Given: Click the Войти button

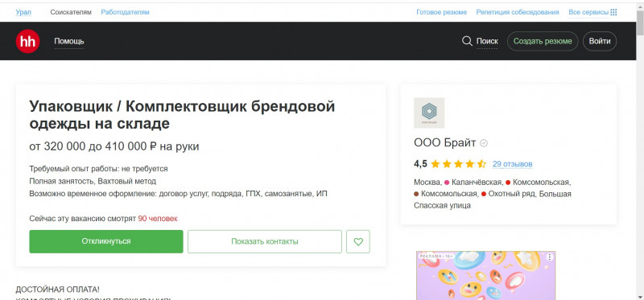Looking at the screenshot, I should point(600,41).
